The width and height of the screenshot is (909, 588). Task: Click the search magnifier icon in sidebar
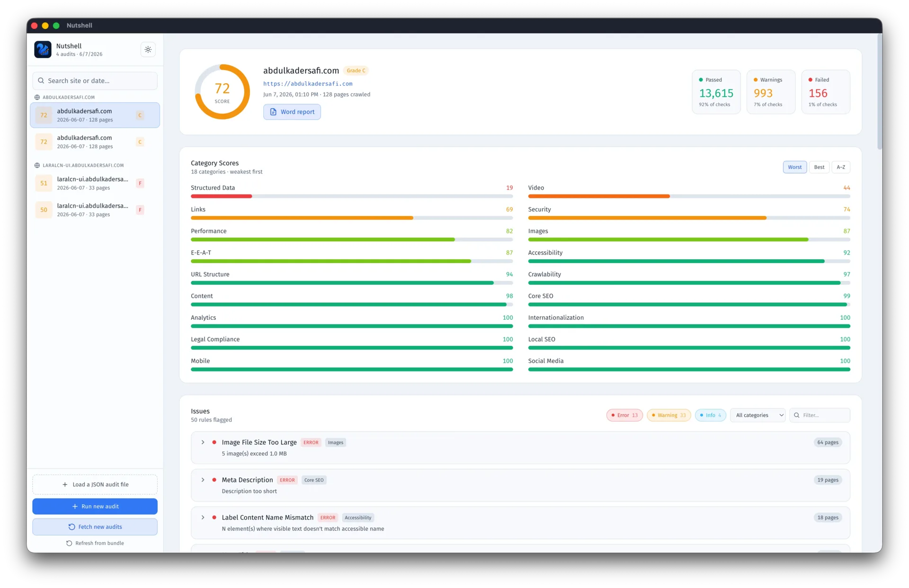pyautogui.click(x=41, y=81)
